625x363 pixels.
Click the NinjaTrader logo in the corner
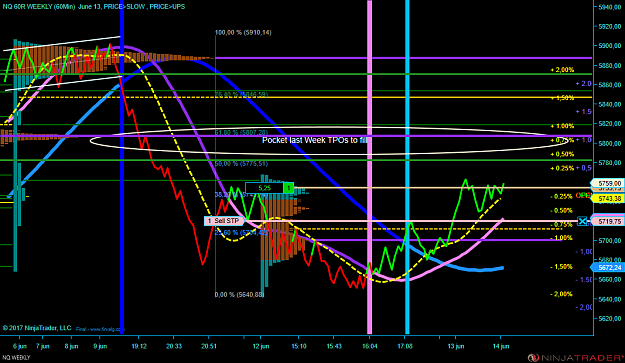[575, 357]
